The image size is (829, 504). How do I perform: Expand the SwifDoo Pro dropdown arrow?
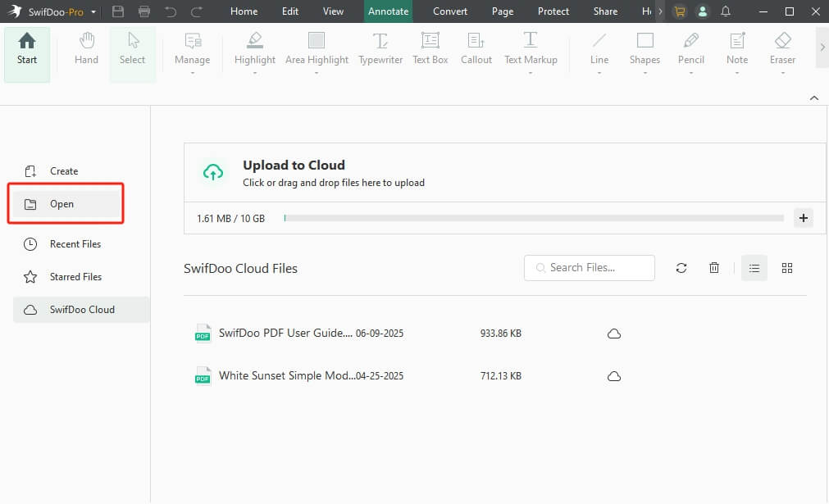pyautogui.click(x=93, y=11)
